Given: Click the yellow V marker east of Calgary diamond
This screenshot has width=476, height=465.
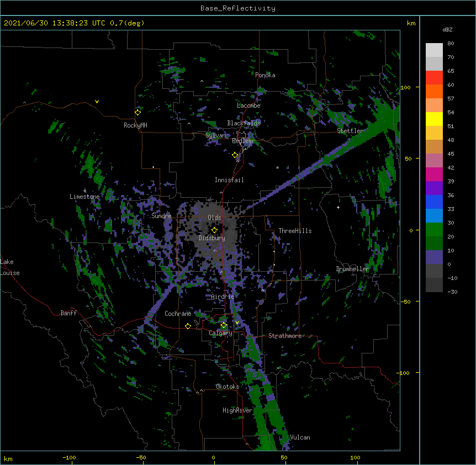Looking at the screenshot, I should tap(237, 323).
